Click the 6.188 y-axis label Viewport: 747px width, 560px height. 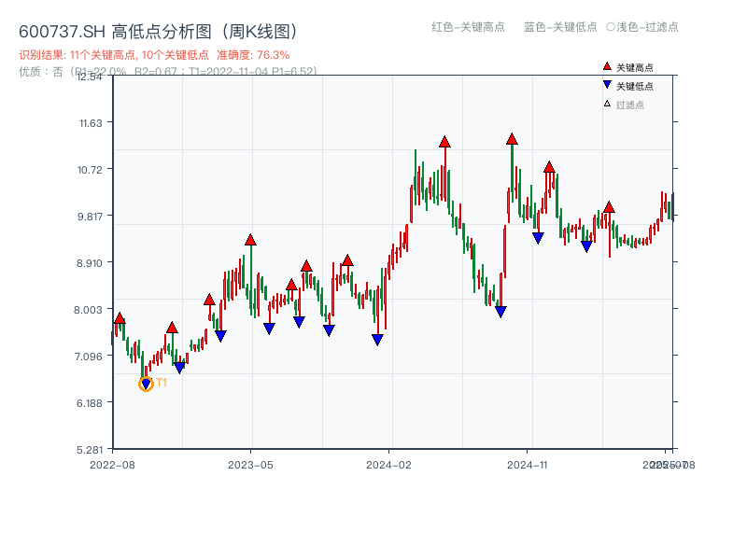coord(90,403)
